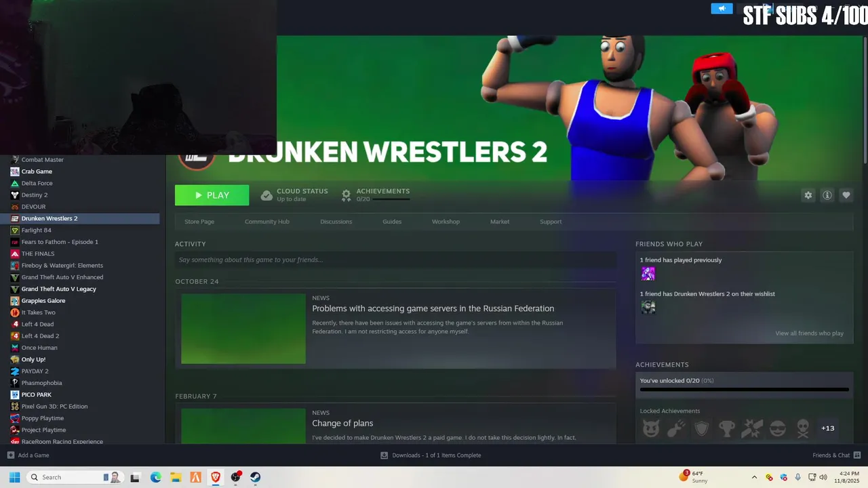Click the It Takes Two icon
The height and width of the screenshot is (488, 868).
[x=15, y=312]
